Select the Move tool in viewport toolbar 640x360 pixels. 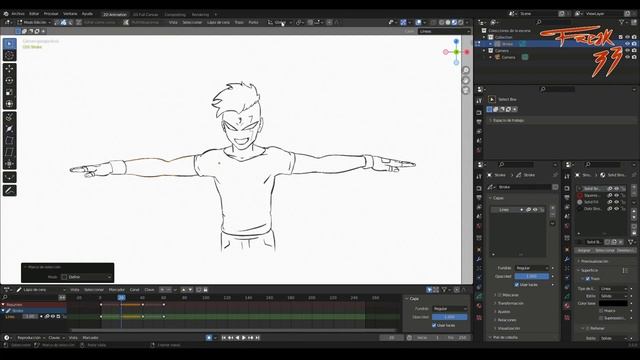coord(9,69)
